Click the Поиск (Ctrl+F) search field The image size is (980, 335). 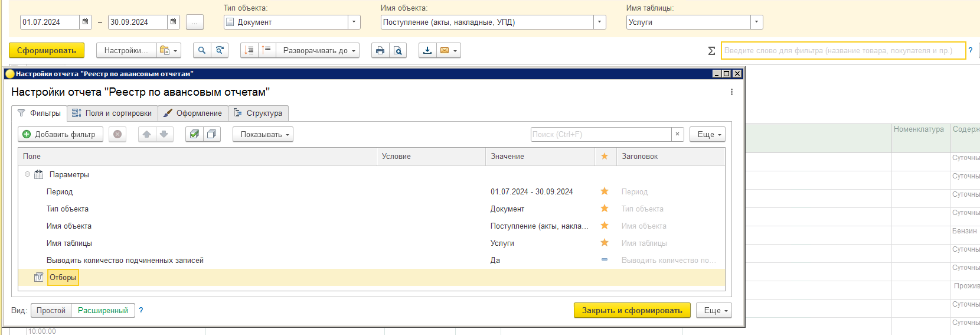(600, 135)
